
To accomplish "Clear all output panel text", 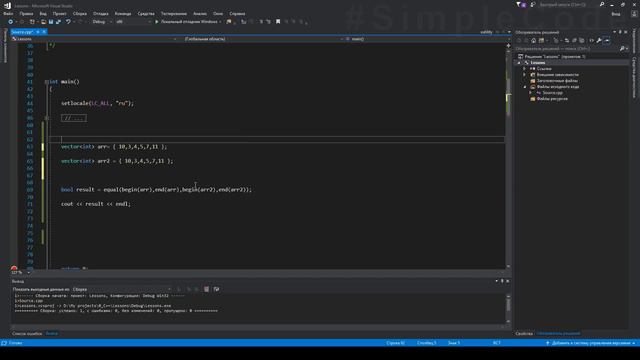I will tap(207, 289).
